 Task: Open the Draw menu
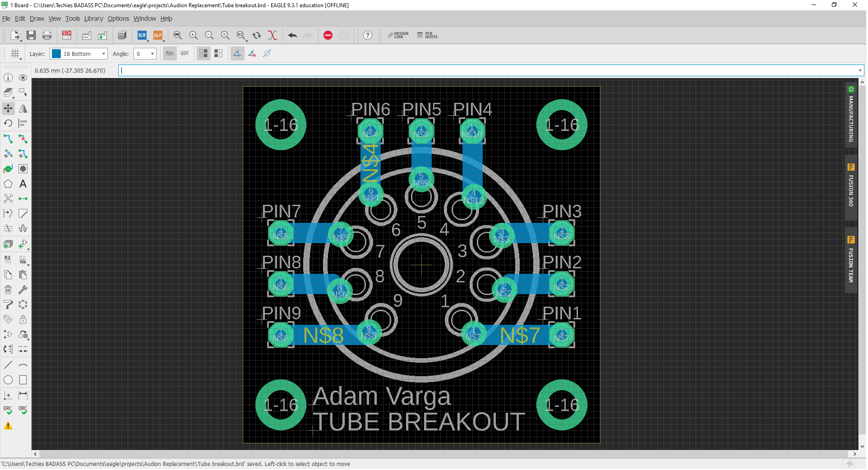[37, 18]
